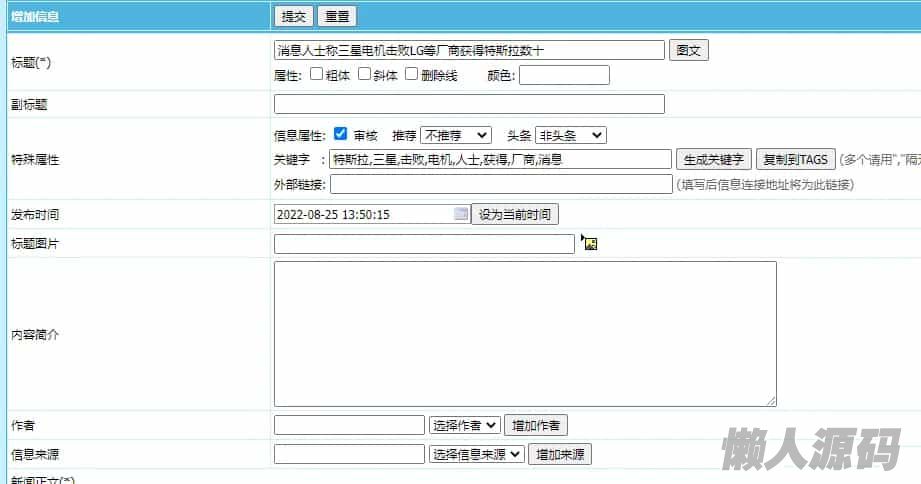Enable the 粗体 bold checkbox
Viewport: 921px width, 484px height.
(316, 73)
